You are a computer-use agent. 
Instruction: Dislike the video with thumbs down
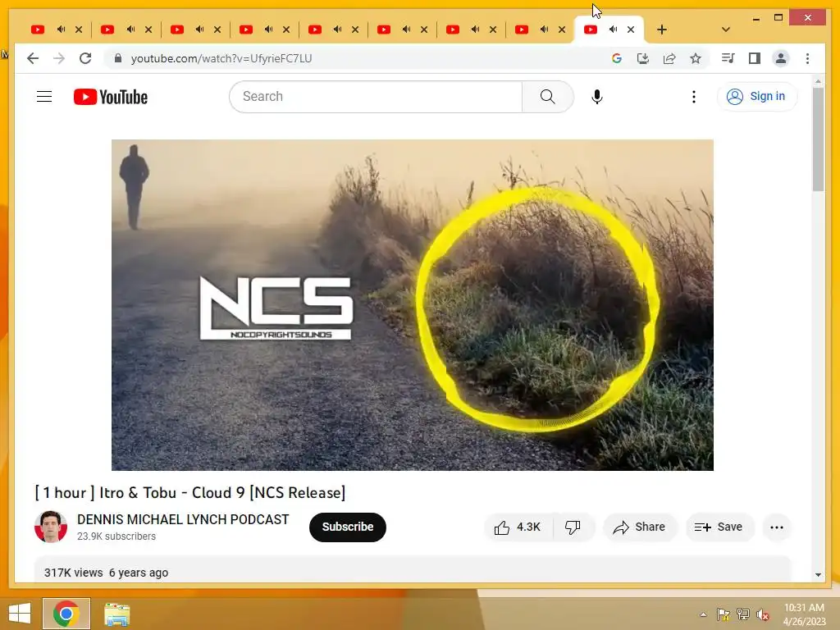point(573,527)
